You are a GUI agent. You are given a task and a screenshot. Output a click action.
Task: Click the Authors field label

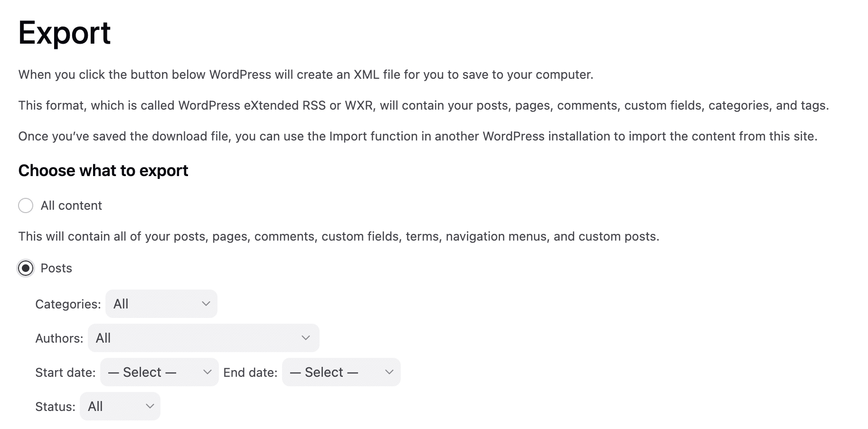[58, 338]
